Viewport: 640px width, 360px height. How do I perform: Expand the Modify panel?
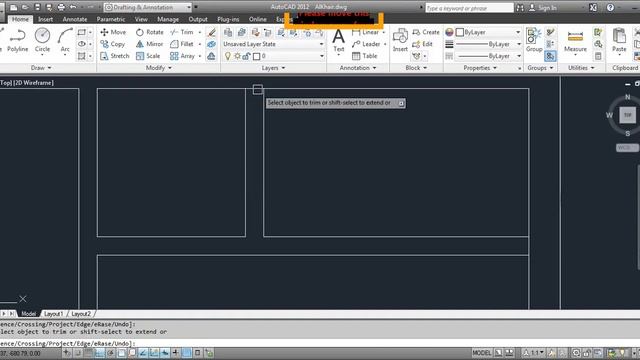[159, 68]
